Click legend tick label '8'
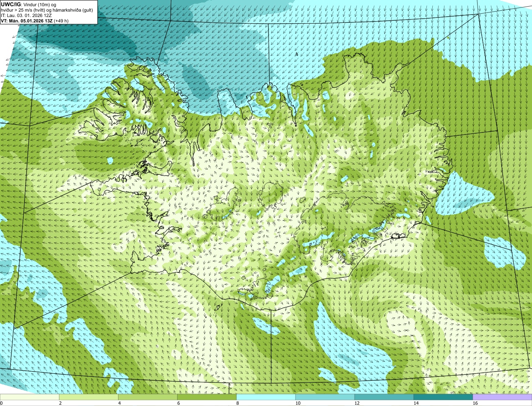532x406 pixels. click(x=237, y=403)
